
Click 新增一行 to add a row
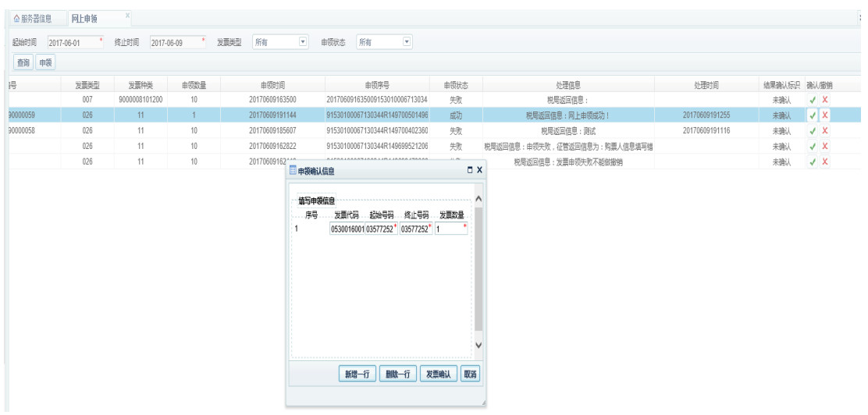(x=357, y=374)
